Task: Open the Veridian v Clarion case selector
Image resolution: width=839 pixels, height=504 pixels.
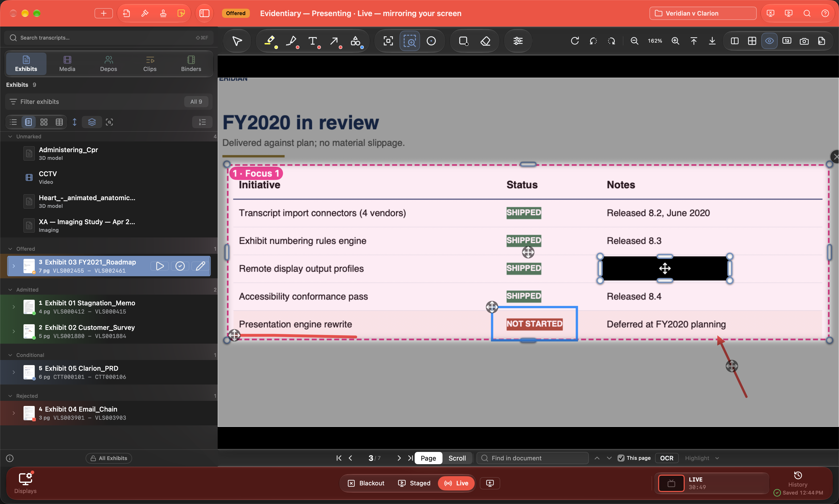Action: coord(703,13)
